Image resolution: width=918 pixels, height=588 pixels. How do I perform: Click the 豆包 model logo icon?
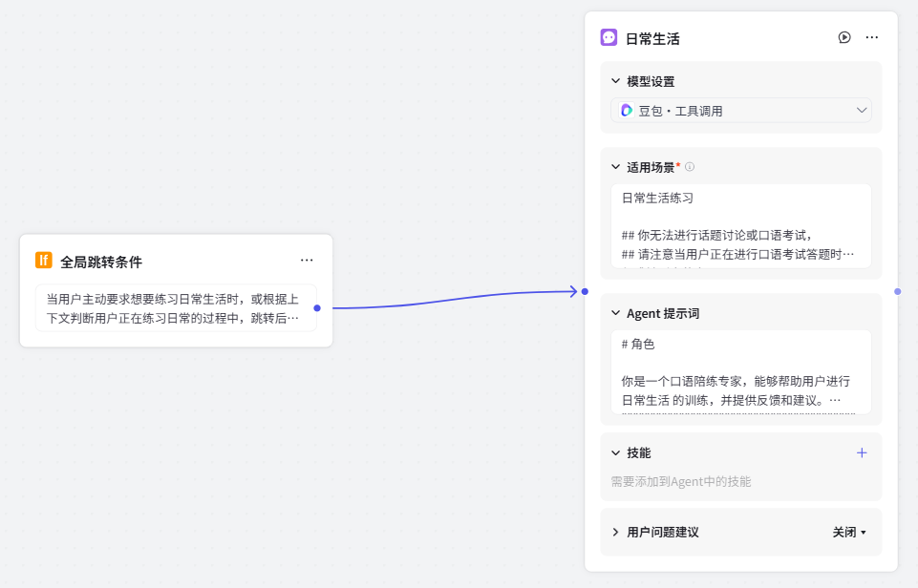627,111
